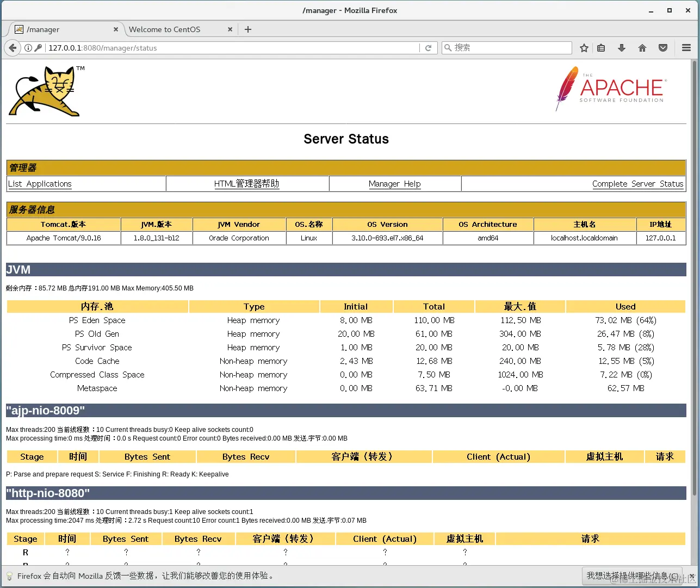Click the URL address bar
The width and height of the screenshot is (700, 588).
click(233, 48)
